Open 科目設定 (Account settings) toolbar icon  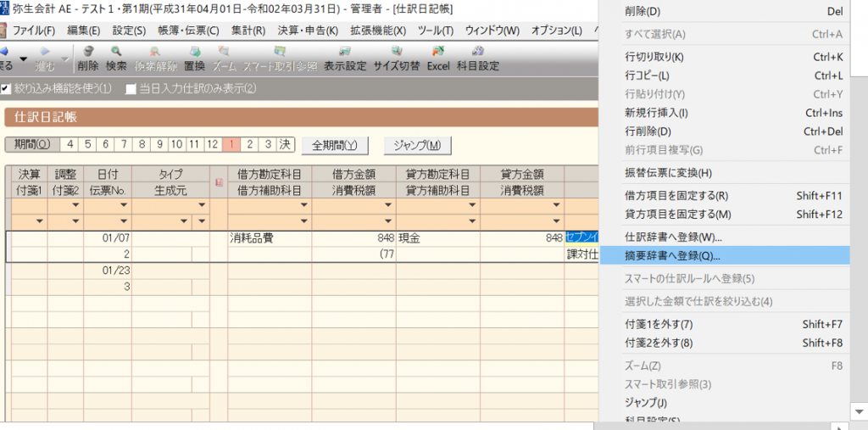point(478,59)
